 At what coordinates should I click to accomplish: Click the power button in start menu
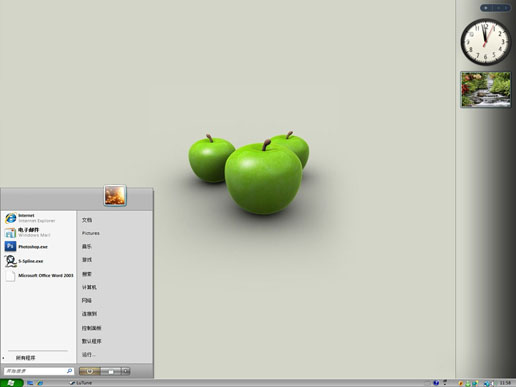pos(89,371)
